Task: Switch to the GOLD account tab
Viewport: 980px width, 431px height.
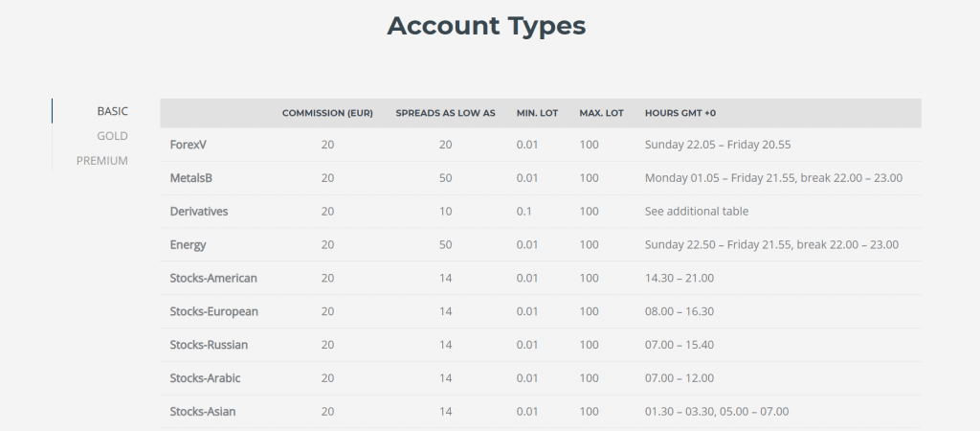Action: click(x=113, y=136)
